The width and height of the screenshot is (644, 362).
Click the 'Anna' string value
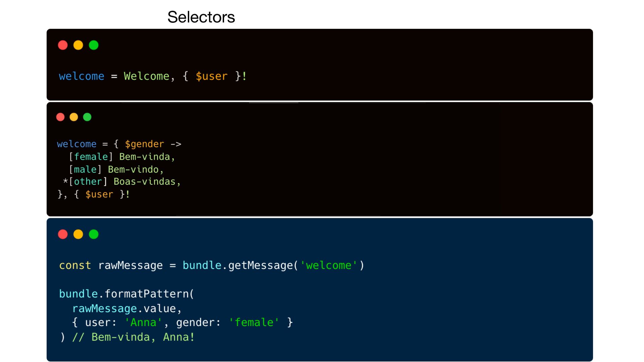click(x=143, y=322)
